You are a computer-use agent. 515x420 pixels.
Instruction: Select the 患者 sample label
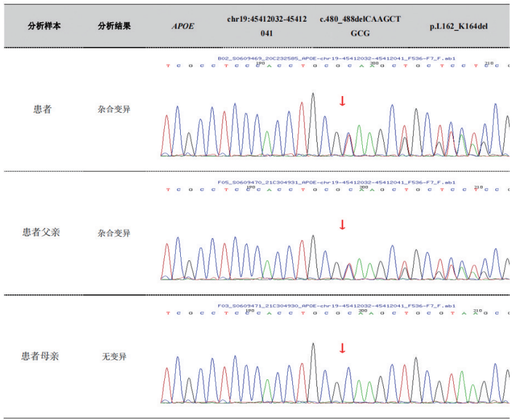[x=43, y=109]
